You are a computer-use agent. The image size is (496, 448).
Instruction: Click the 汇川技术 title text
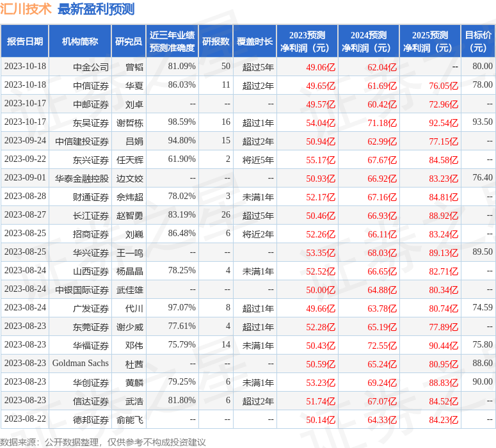26,8
